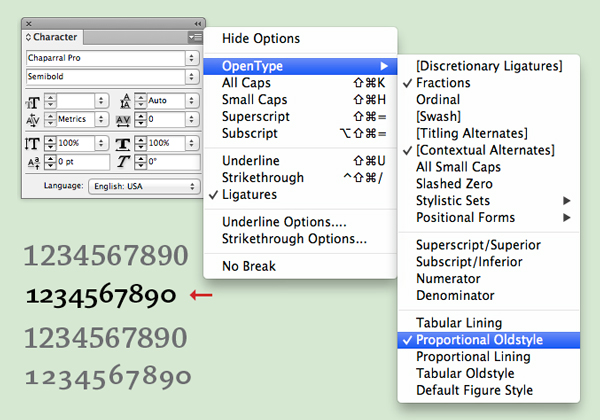Click the kerning icon beside Metrics
The image size is (600, 420).
[x=33, y=120]
